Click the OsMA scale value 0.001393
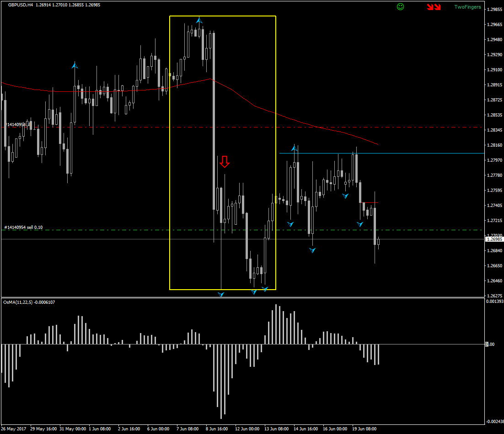 click(x=495, y=302)
